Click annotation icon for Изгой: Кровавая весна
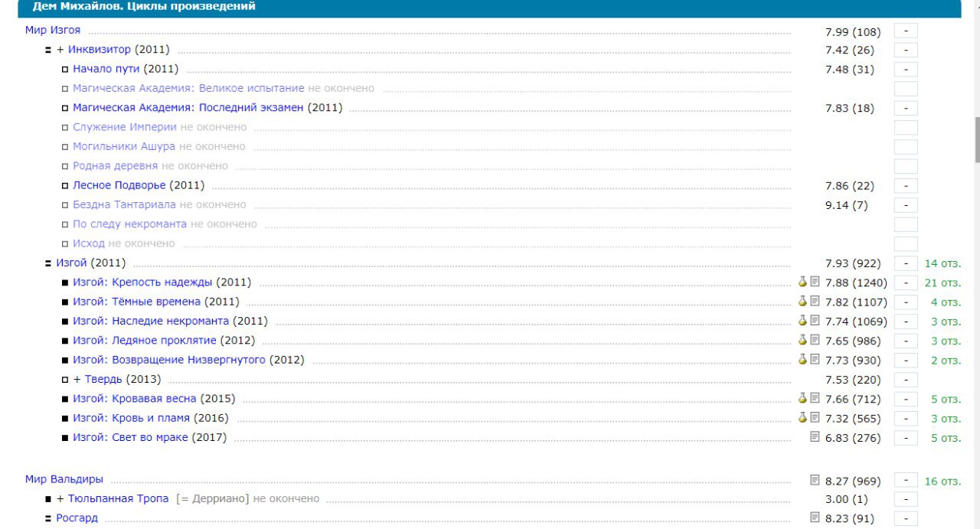Screen dimensions: 980x529 click(815, 398)
